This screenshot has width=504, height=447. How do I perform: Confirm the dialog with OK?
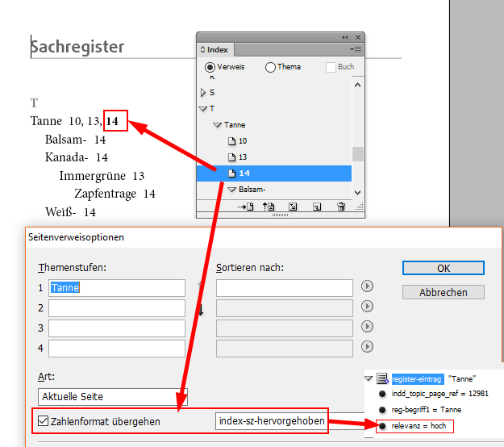443,268
